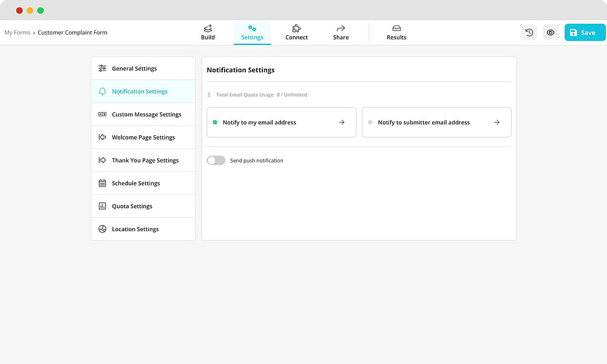Click the Quota chart icon

coord(102,206)
